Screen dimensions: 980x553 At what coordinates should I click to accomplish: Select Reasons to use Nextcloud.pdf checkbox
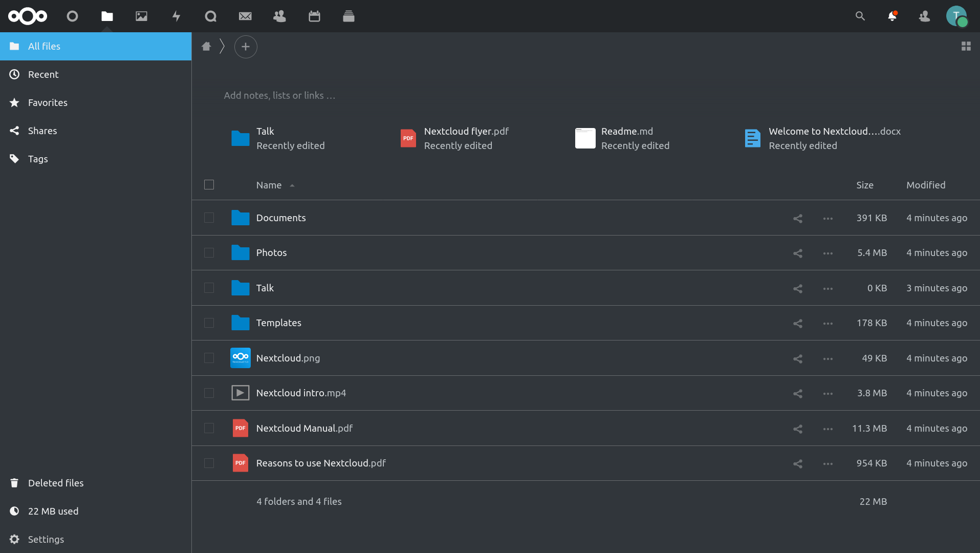209,463
